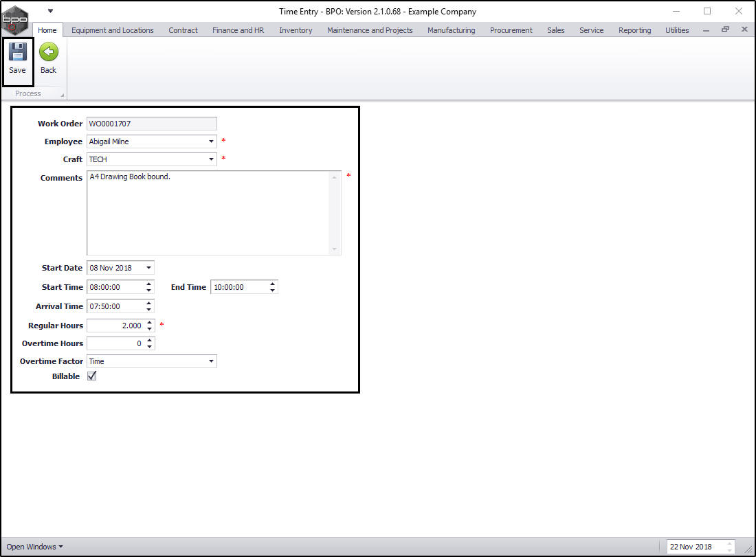Viewport: 756px width, 557px height.
Task: Click the Work Order field WO0001707
Action: (x=152, y=124)
